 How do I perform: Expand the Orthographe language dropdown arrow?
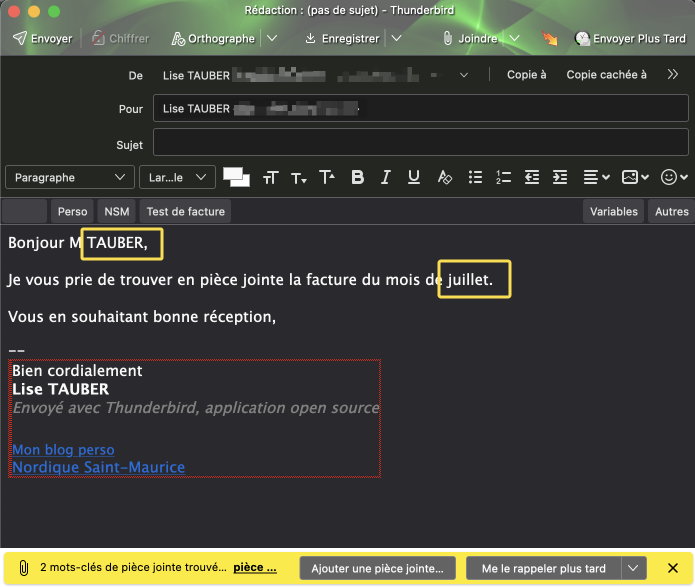pyautogui.click(x=272, y=39)
